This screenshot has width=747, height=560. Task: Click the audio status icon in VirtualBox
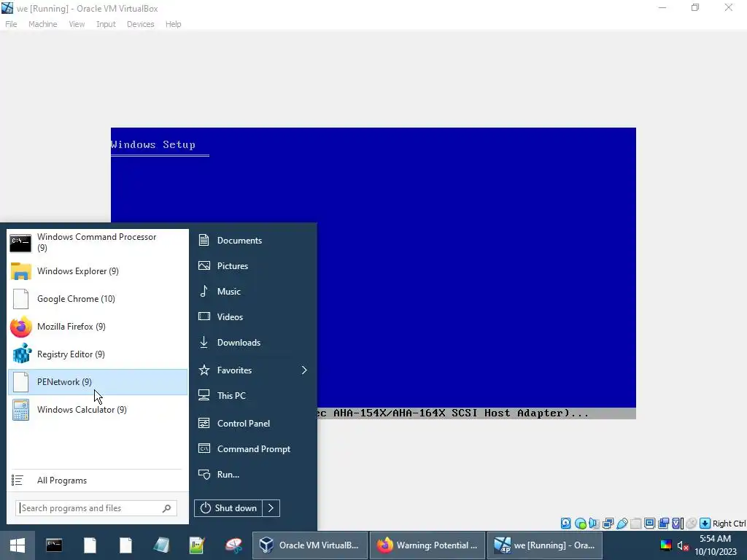[x=594, y=524]
